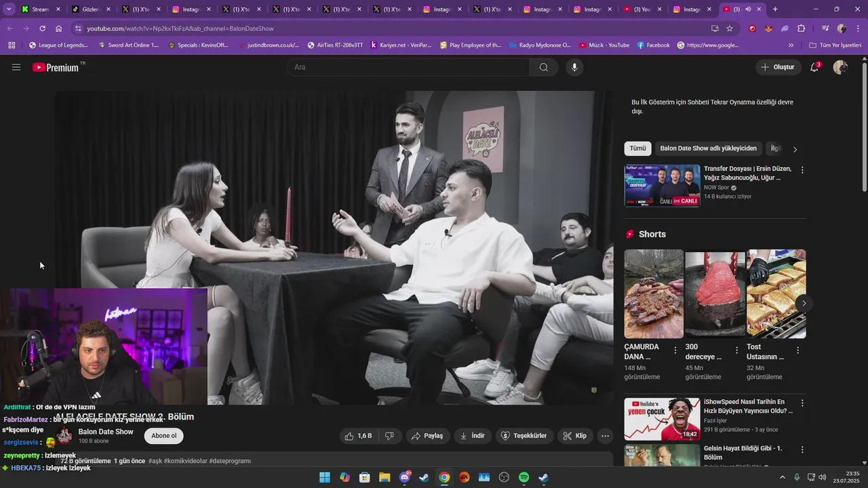This screenshot has width=868, height=488.
Task: Open the Kariyer.net bookmark
Action: click(400, 45)
